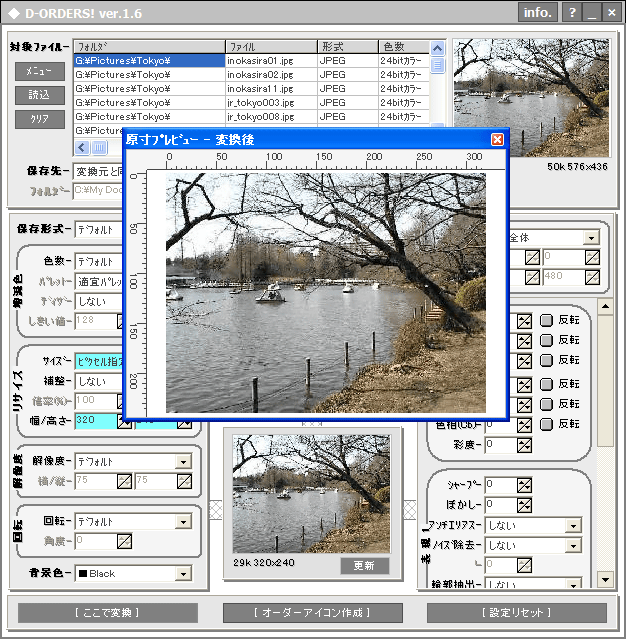Click the メニュー button
626x639 pixels.
pyautogui.click(x=40, y=71)
